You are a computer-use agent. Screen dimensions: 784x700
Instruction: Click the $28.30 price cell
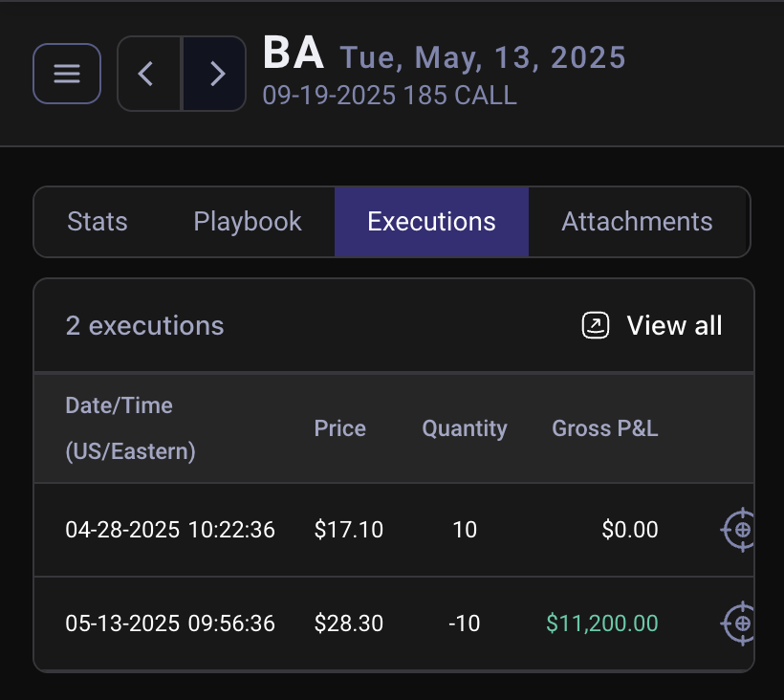(349, 623)
